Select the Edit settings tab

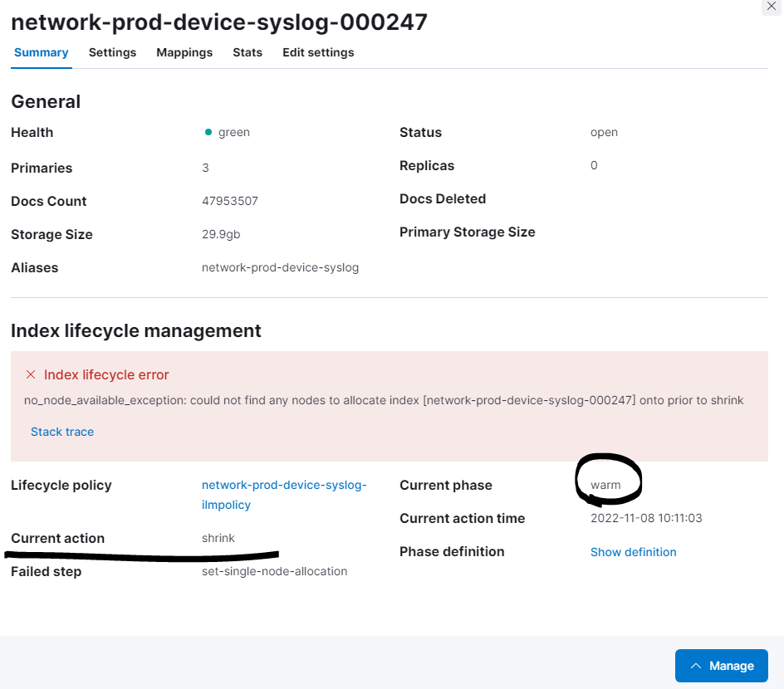tap(318, 52)
